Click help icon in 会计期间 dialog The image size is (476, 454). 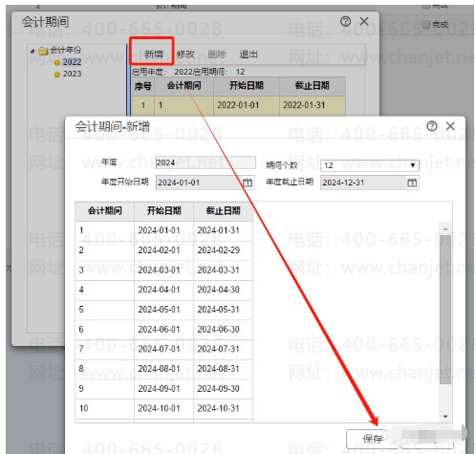[x=345, y=22]
